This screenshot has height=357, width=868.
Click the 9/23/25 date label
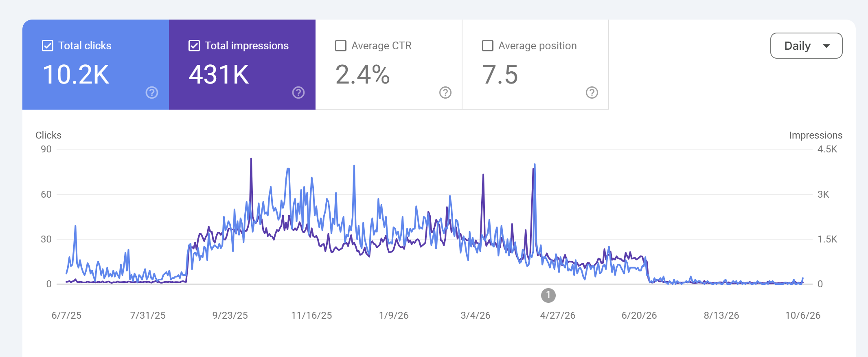click(x=230, y=315)
